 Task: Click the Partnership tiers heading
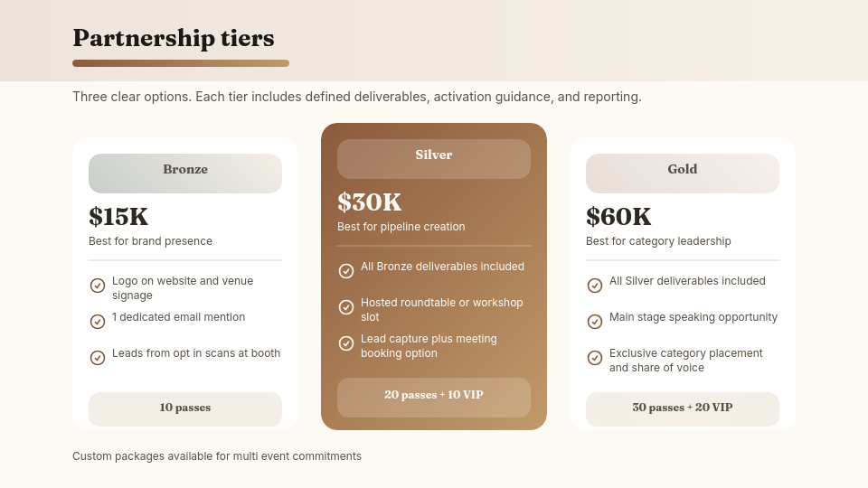pyautogui.click(x=174, y=38)
